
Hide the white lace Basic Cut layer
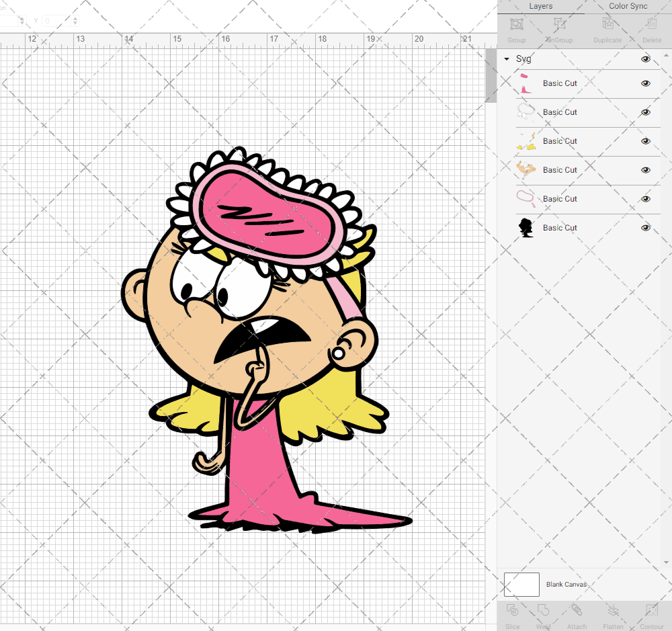[645, 112]
